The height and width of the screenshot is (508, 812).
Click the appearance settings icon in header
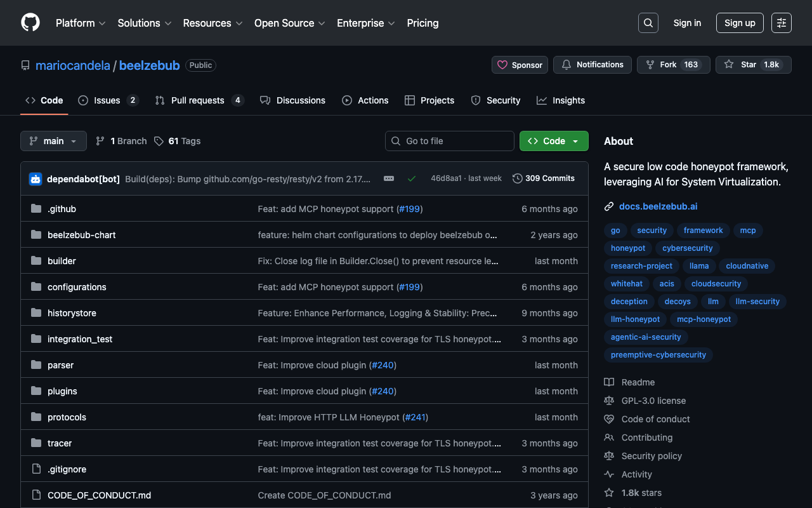click(781, 23)
